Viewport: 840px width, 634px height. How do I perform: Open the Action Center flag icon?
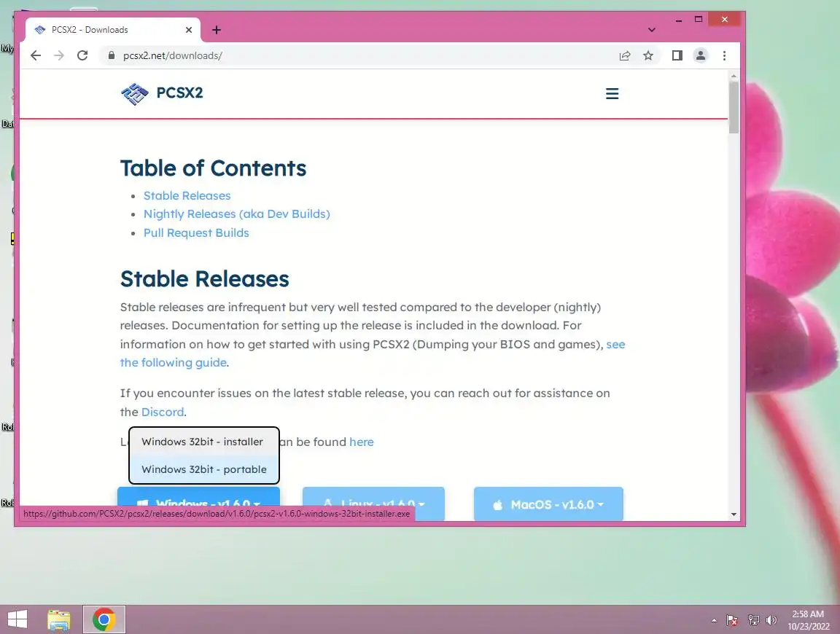[x=732, y=620]
